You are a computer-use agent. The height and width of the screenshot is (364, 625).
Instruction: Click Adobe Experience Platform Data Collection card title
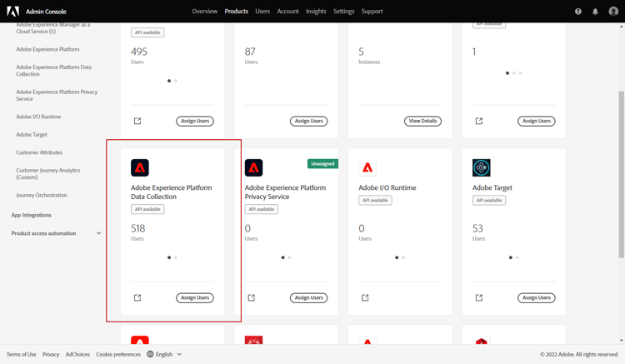coord(172,192)
